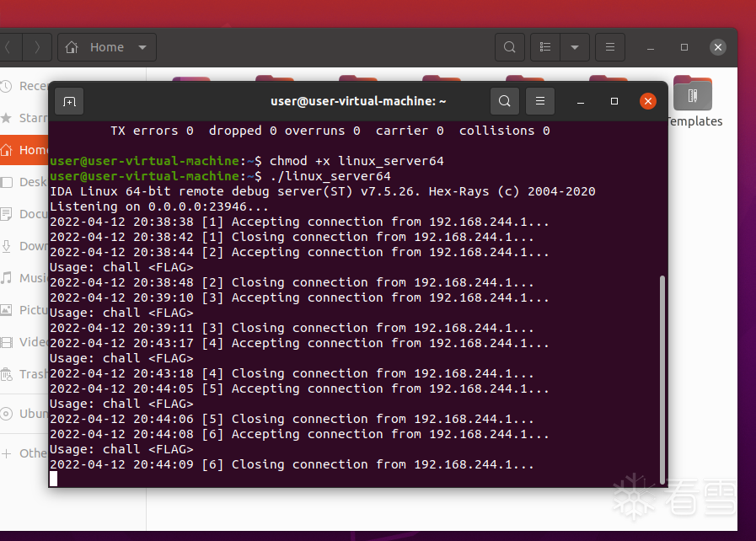756x541 pixels.
Task: Click the terminal cursor block
Action: [53, 479]
